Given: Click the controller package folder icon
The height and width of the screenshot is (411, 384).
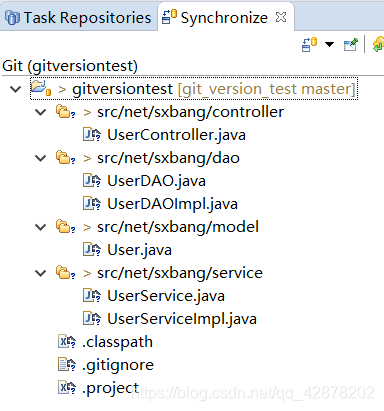Looking at the screenshot, I should (65, 112).
